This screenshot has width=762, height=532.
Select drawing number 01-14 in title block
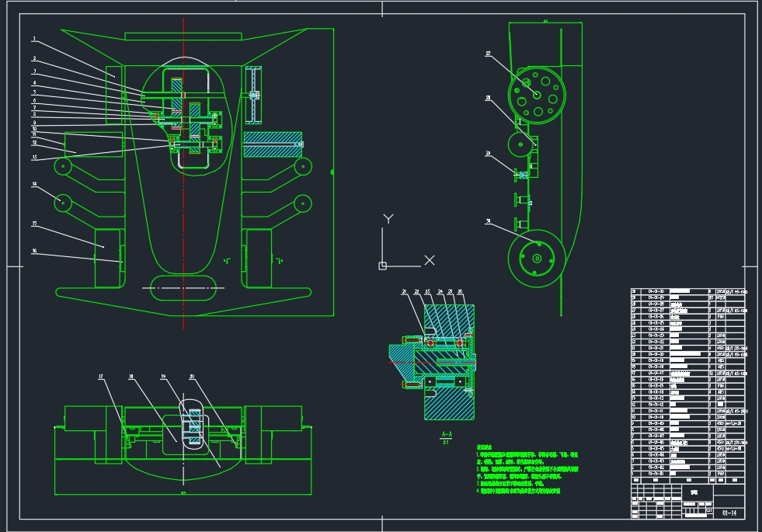pyautogui.click(x=729, y=513)
